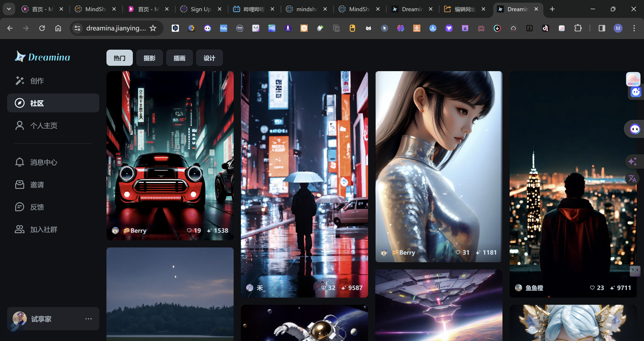Open the 邀请 invite page
Image resolution: width=644 pixels, height=341 pixels.
click(x=37, y=185)
